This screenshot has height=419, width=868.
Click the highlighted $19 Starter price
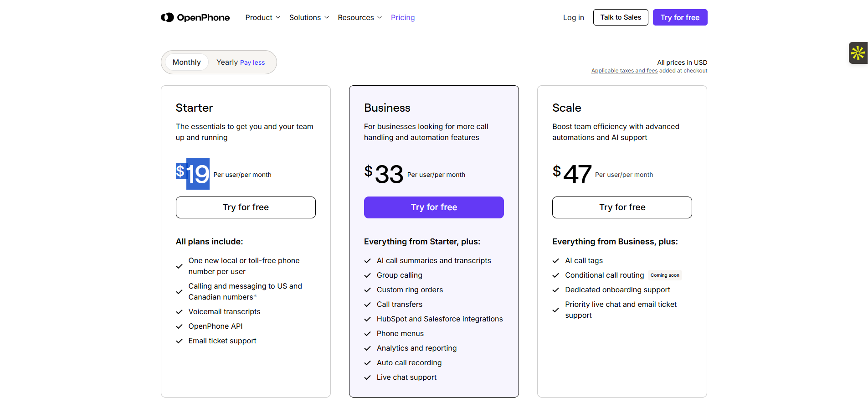coord(193,174)
